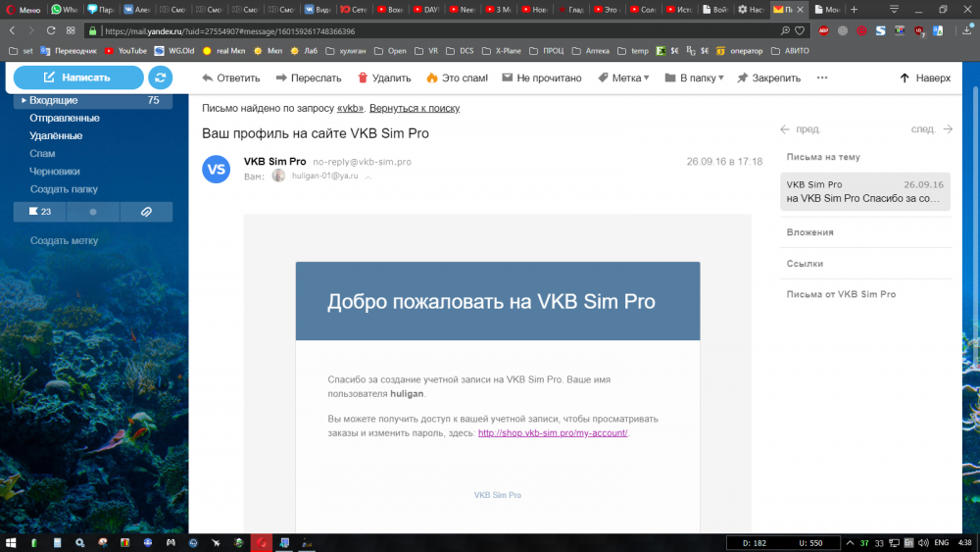Open the Opera Меню button
This screenshot has height=552, width=980.
point(24,10)
